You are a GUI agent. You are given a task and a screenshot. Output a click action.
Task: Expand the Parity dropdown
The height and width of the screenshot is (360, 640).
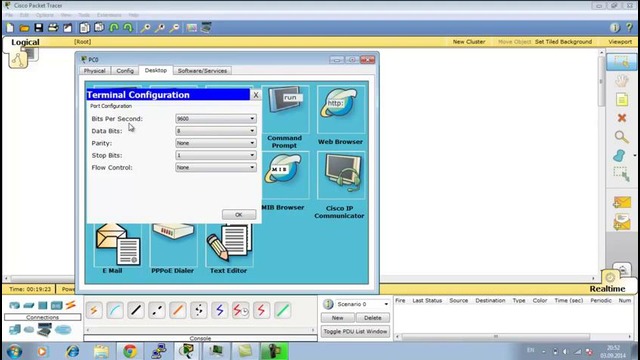point(216,143)
